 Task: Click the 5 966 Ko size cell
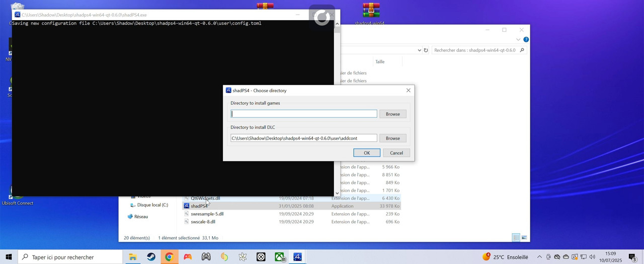click(x=391, y=167)
